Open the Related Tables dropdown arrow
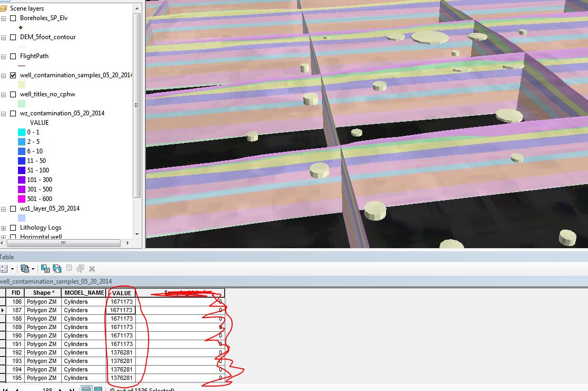Viewport: 588px width, 391px height. point(33,269)
